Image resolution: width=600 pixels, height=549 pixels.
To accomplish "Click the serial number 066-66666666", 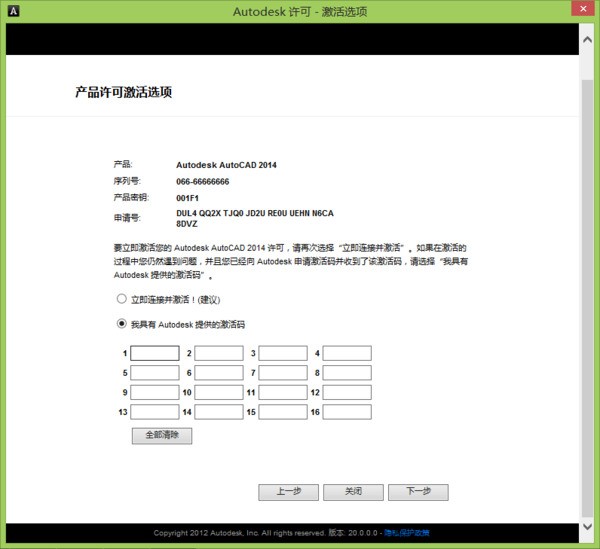I will coord(202,181).
